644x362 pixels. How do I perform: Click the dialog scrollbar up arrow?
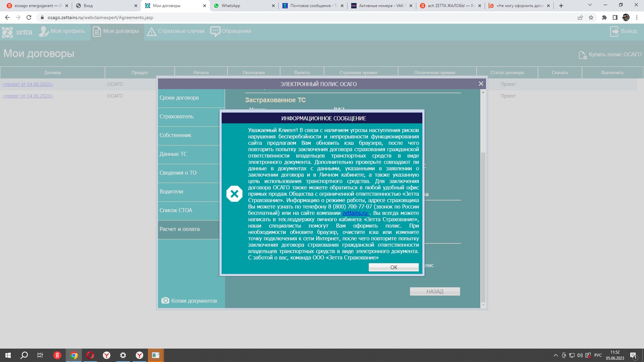coord(483,92)
